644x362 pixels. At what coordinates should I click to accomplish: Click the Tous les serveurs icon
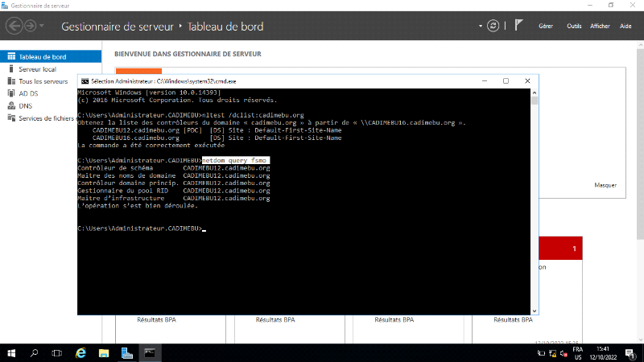pos(11,81)
